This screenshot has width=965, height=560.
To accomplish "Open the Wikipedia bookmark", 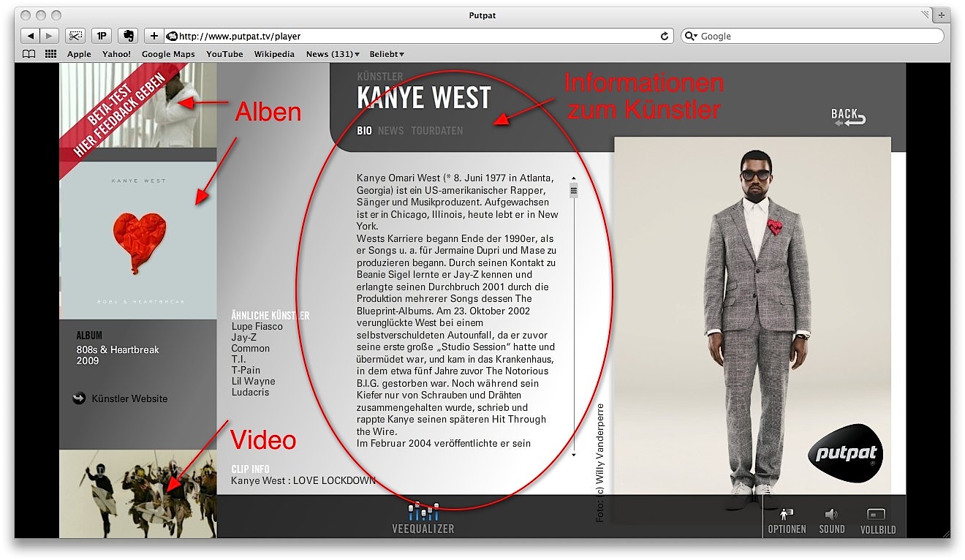I will [274, 54].
